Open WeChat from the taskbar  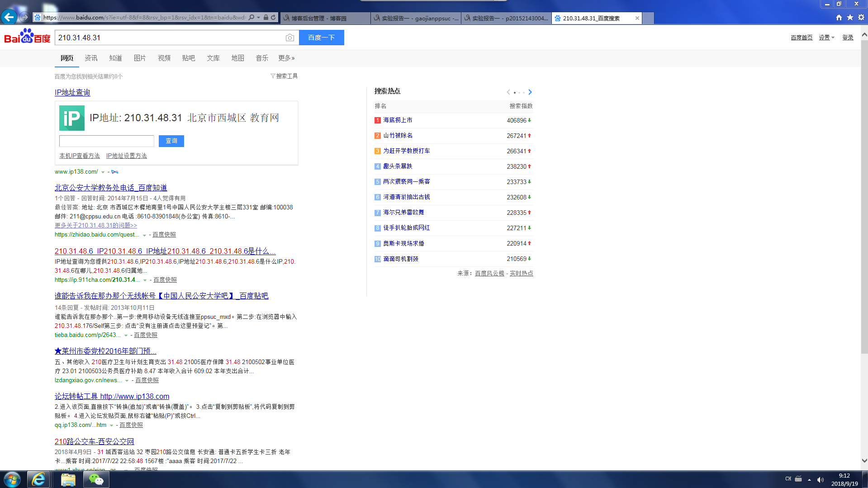[x=96, y=479]
